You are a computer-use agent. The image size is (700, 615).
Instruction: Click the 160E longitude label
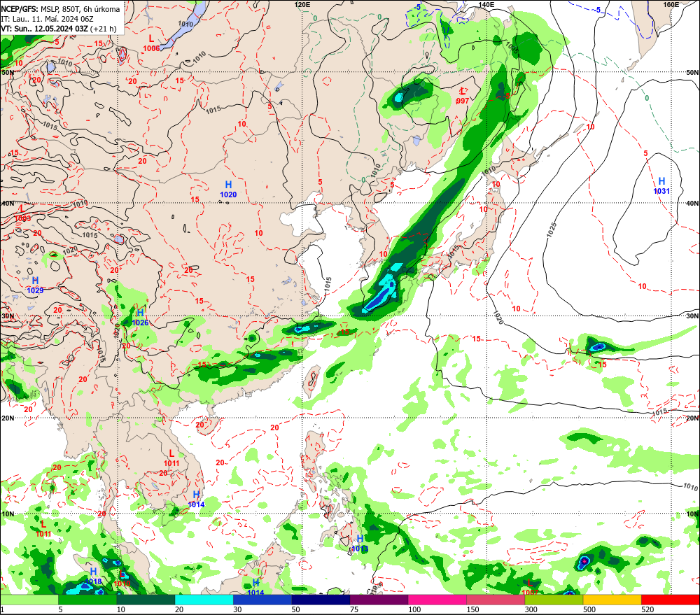(671, 4)
